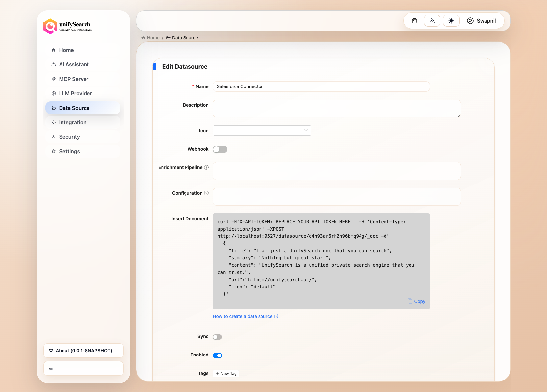The width and height of the screenshot is (547, 392).
Task: Open the Icon dropdown selector
Action: 262,131
